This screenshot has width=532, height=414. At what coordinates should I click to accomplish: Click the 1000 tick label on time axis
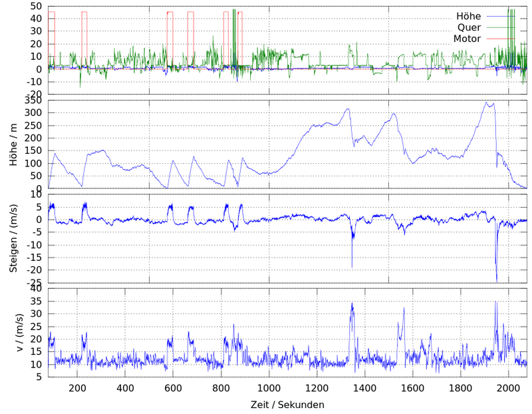(x=269, y=389)
